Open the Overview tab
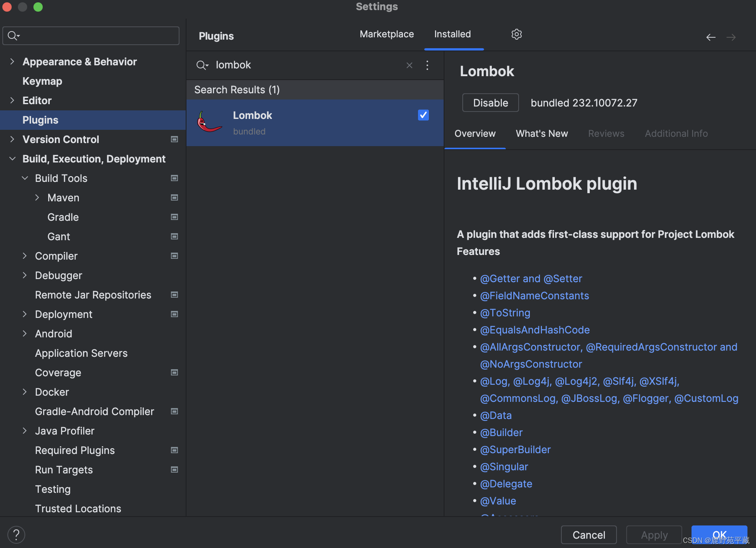 click(x=475, y=134)
